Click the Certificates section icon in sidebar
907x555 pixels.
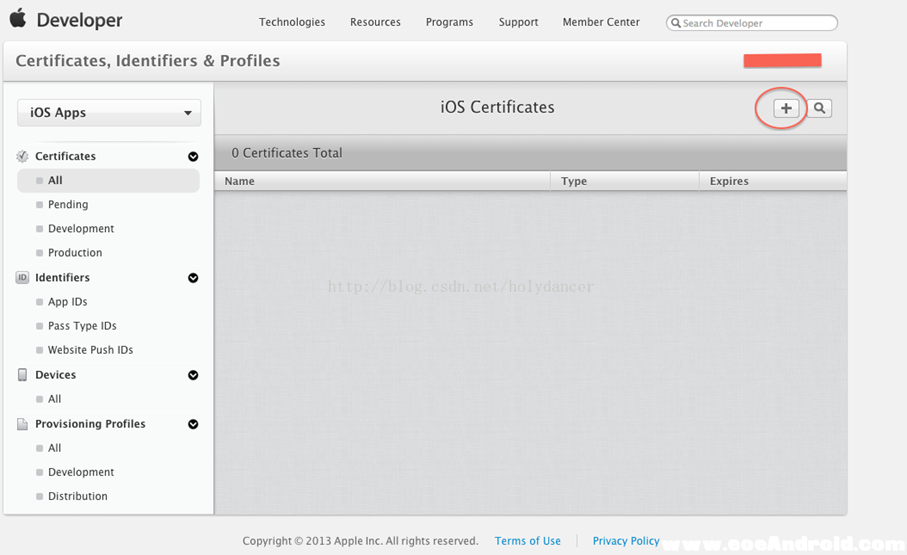pyautogui.click(x=23, y=157)
